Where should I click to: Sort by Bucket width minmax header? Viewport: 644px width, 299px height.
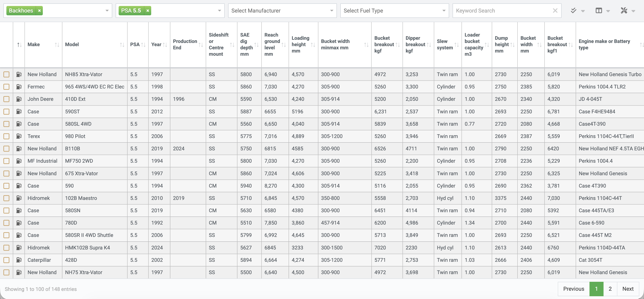pos(345,44)
